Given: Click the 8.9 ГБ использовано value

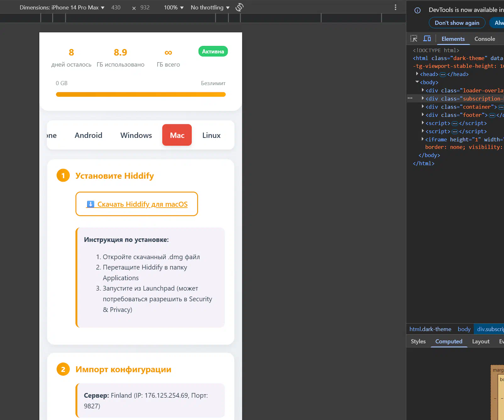Looking at the screenshot, I should 120,52.
